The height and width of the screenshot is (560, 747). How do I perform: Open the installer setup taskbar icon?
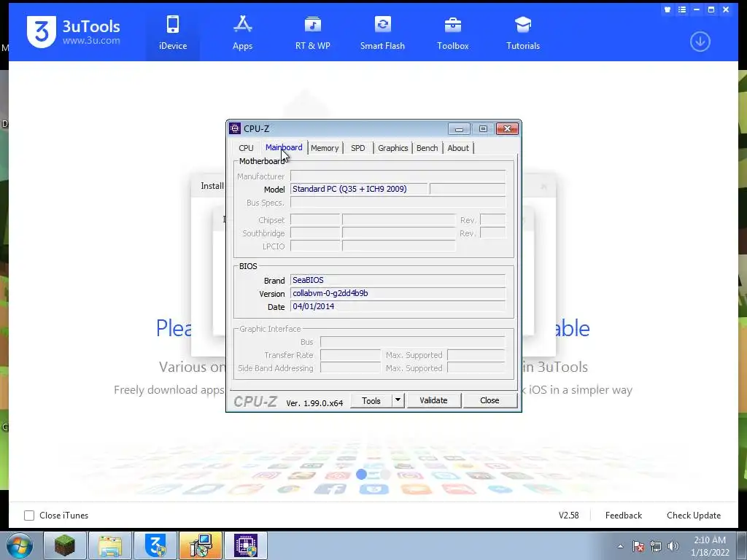(201, 545)
